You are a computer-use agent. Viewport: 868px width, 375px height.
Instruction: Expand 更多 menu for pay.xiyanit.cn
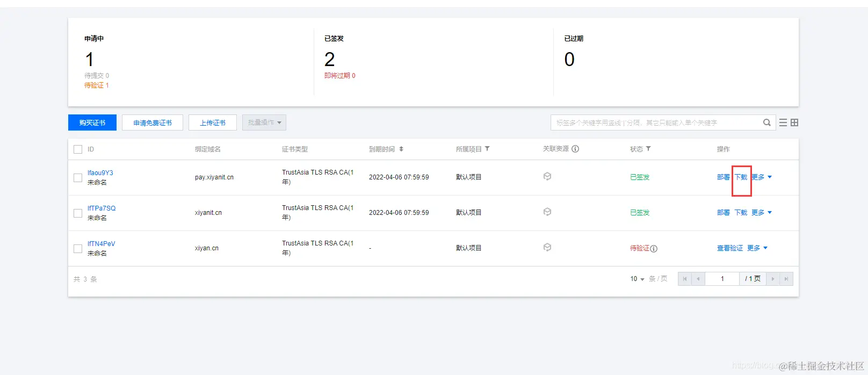coord(762,177)
